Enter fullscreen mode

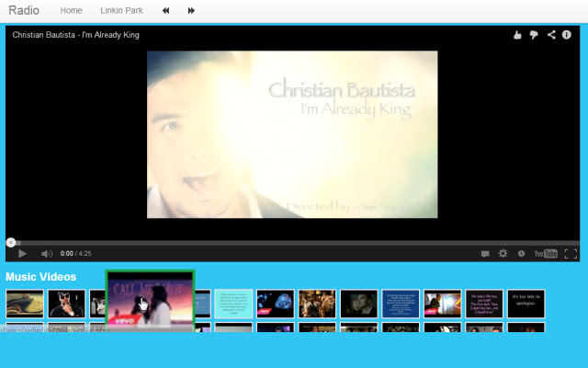tap(571, 254)
